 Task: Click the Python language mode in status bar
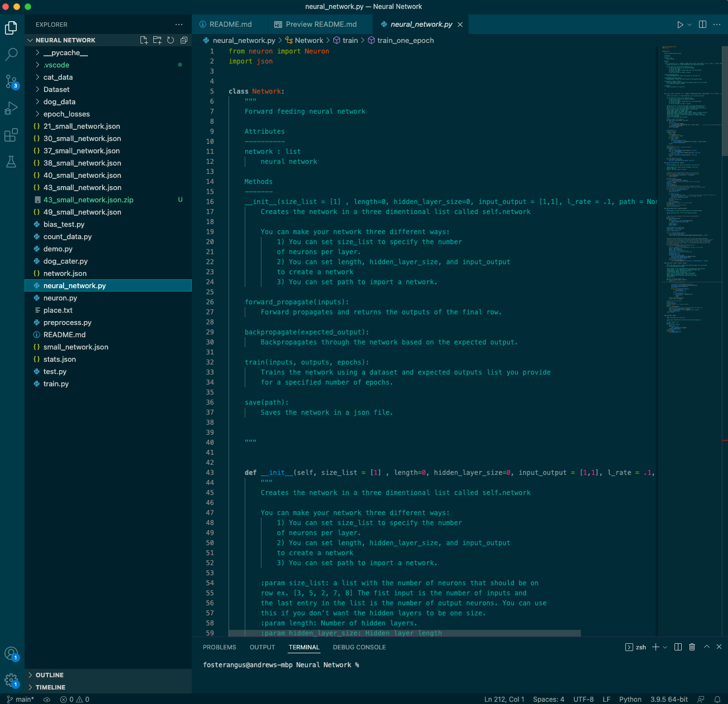tap(630, 699)
